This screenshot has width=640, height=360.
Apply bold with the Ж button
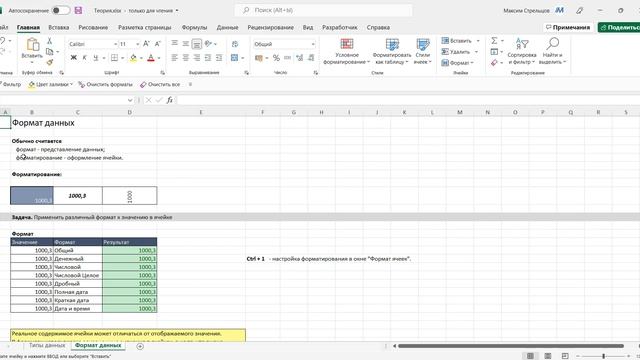(73, 58)
